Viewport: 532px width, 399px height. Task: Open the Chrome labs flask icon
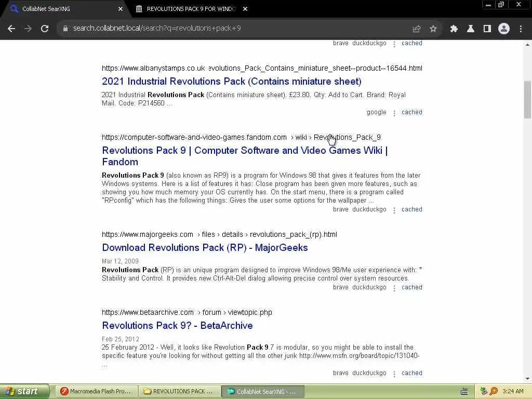(471, 29)
